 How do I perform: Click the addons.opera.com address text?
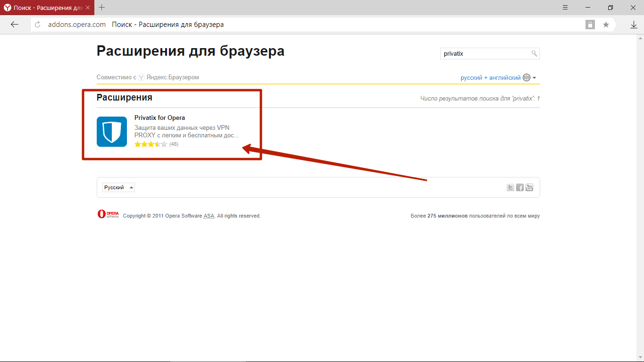77,25
